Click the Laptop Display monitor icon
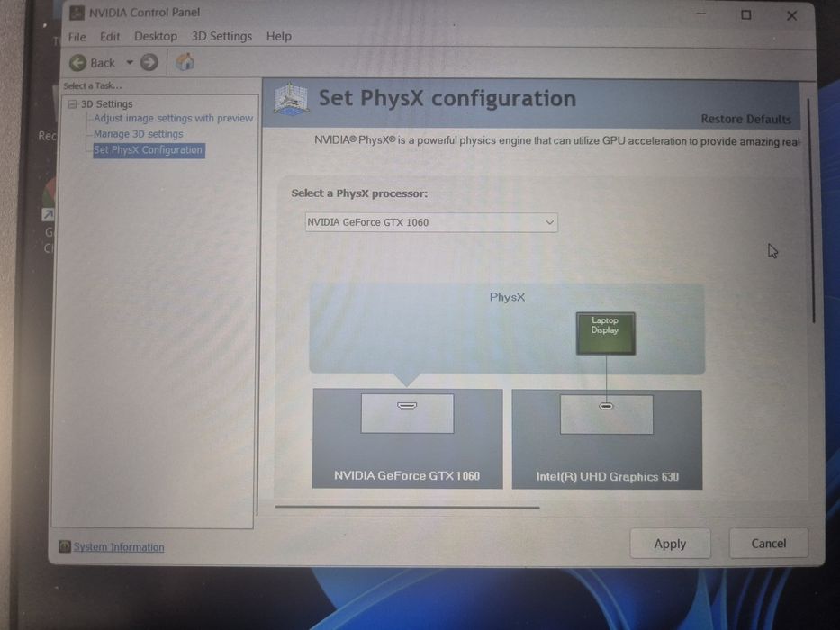 [605, 333]
